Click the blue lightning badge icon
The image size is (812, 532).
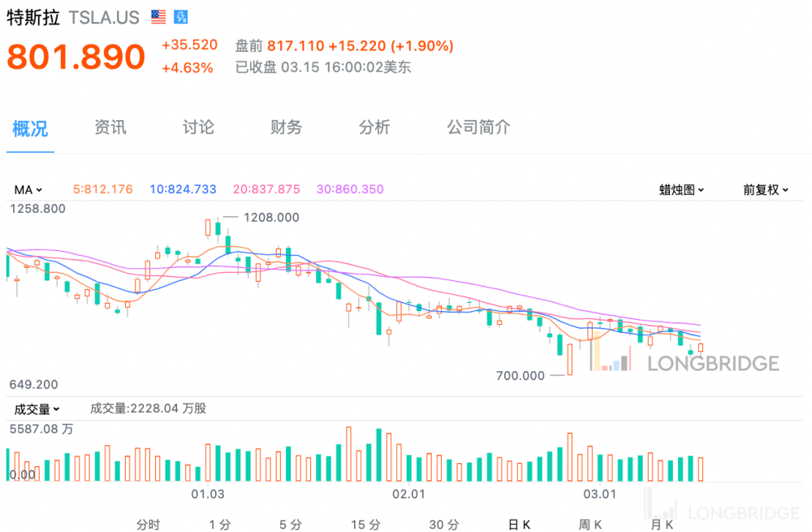[x=181, y=17]
